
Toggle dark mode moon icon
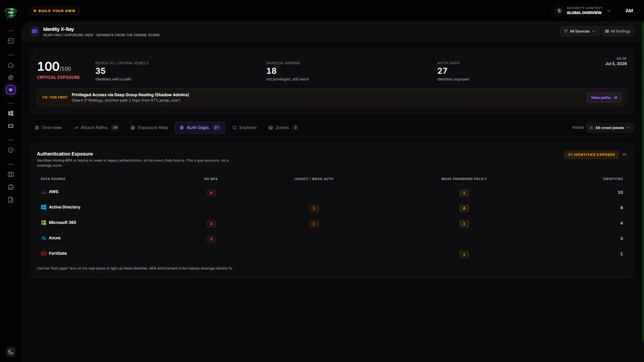click(x=11, y=352)
